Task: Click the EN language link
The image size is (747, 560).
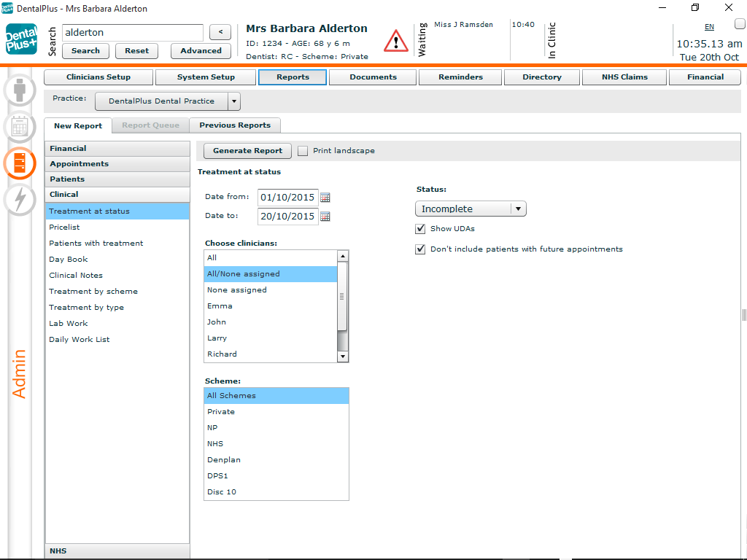Action: (x=709, y=27)
